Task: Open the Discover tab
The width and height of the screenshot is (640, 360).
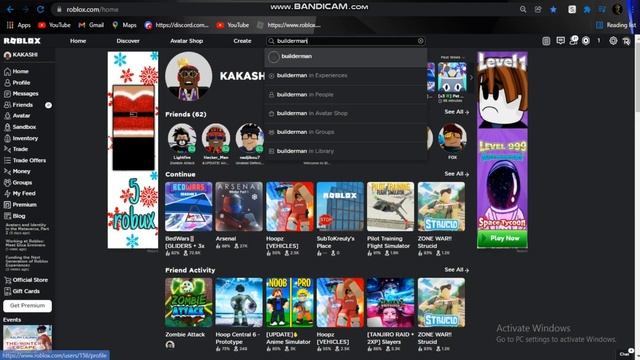Action: click(x=128, y=41)
